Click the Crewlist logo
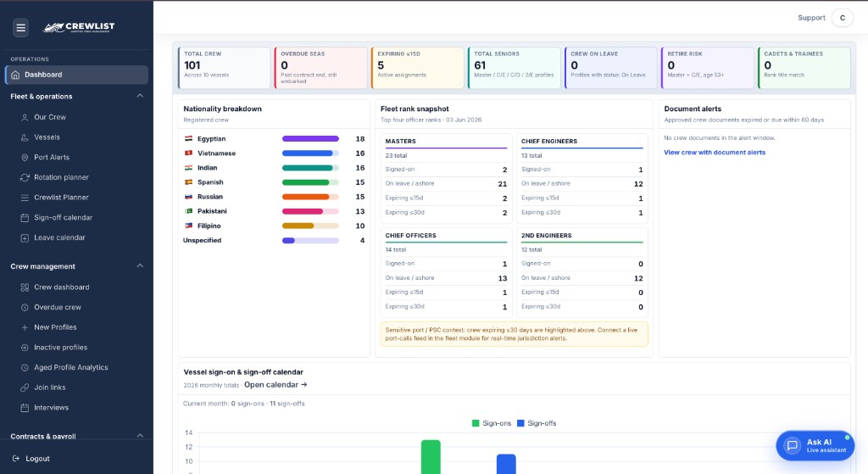 coord(79,27)
